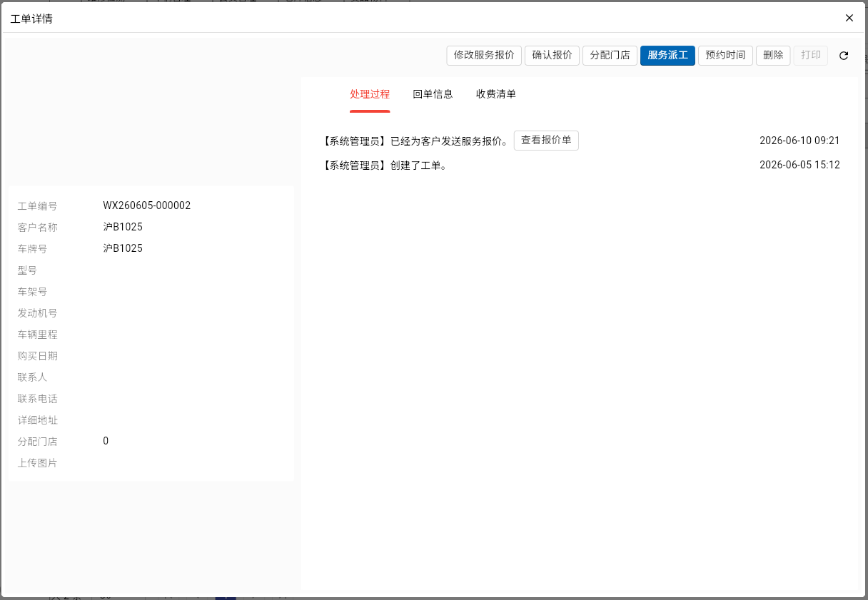Click the blue 服务派工 button
This screenshot has height=600, width=868.
point(668,56)
